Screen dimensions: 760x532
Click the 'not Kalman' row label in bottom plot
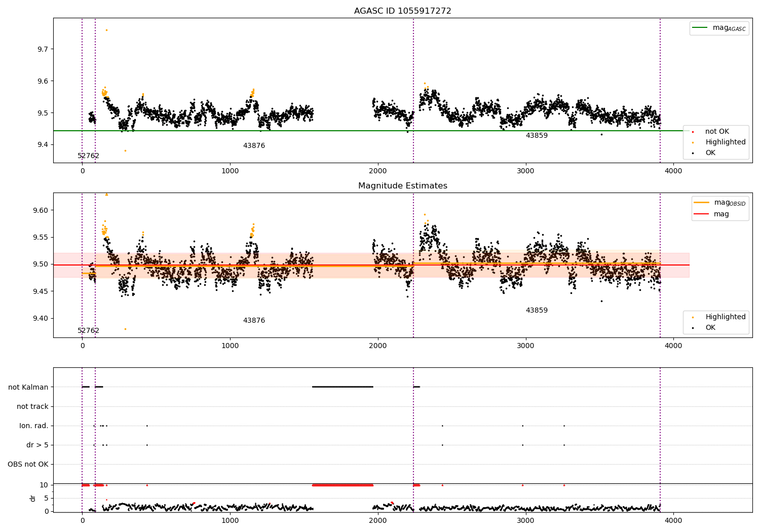pyautogui.click(x=28, y=387)
